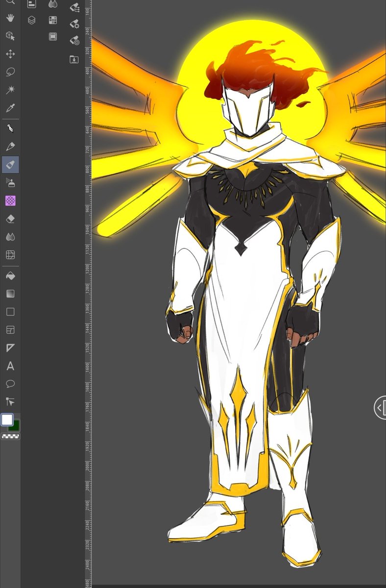Select the Eyedropper tool
This screenshot has height=588, width=386.
point(10,107)
